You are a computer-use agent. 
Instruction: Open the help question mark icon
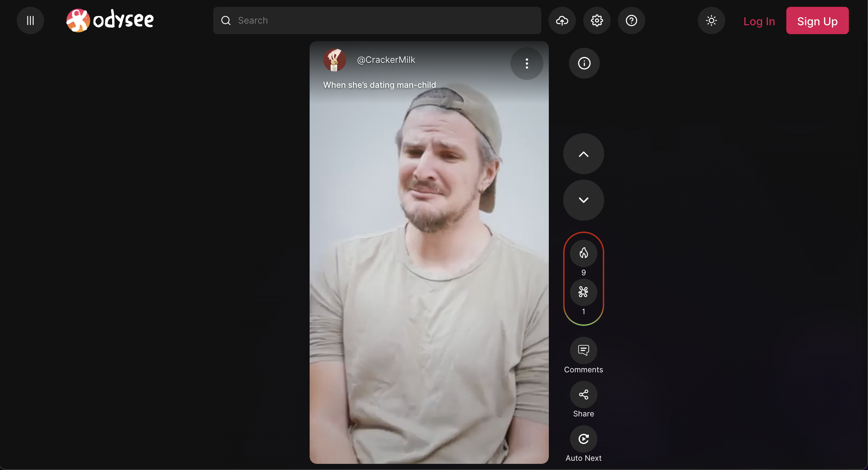pyautogui.click(x=631, y=20)
